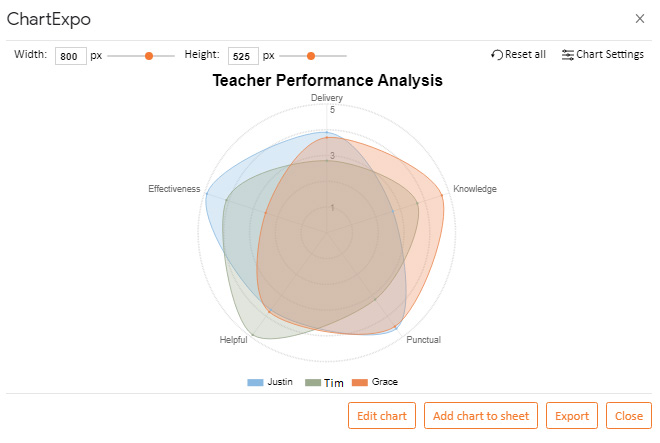
Task: Close the ChartExpo dialog with X
Action: pos(640,19)
